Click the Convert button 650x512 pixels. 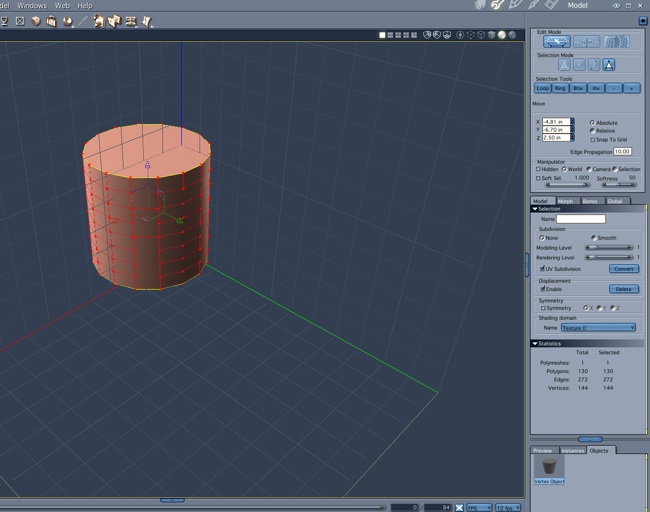coord(623,269)
